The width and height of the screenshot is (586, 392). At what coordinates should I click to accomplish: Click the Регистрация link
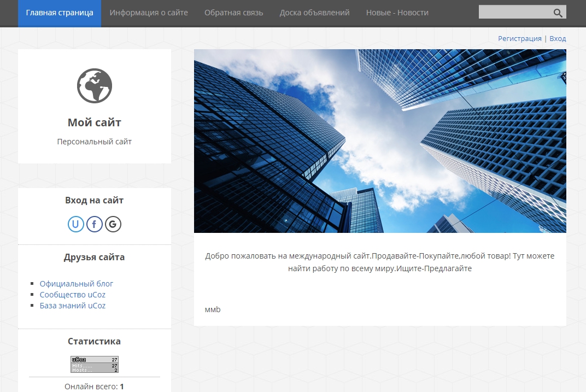519,39
